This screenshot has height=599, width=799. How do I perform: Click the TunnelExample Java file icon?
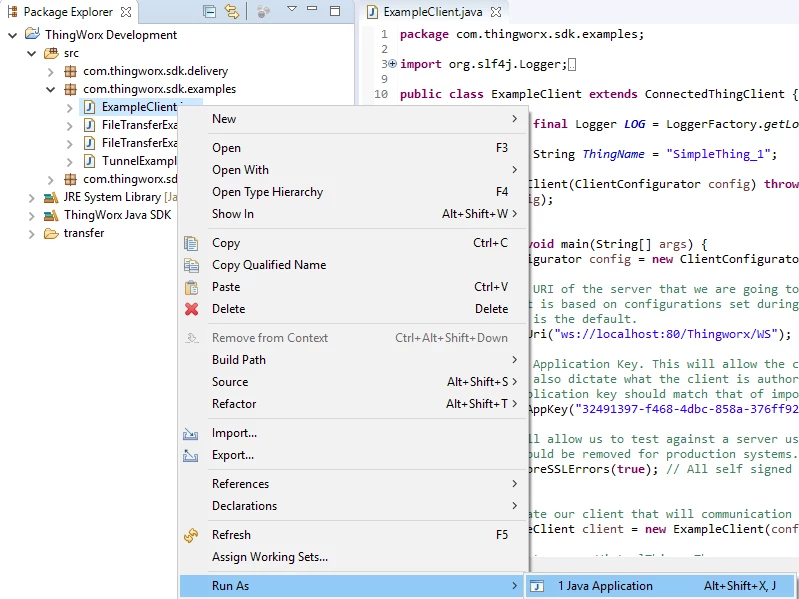[x=89, y=161]
